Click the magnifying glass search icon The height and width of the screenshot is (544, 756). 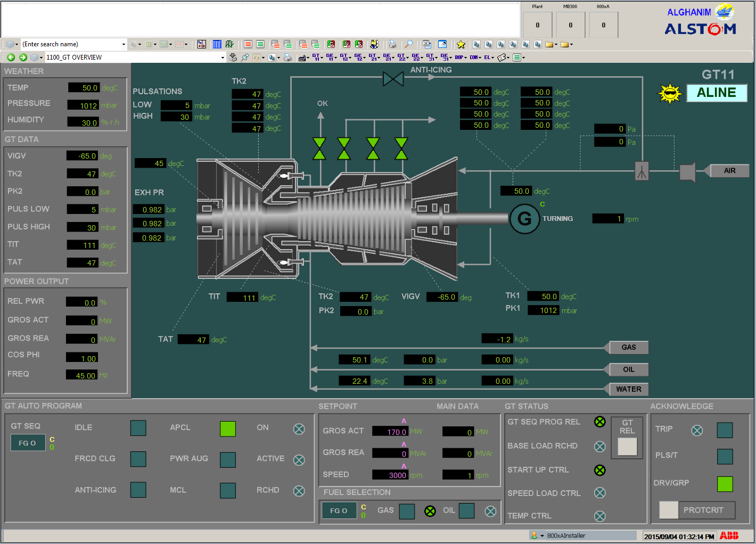408,45
